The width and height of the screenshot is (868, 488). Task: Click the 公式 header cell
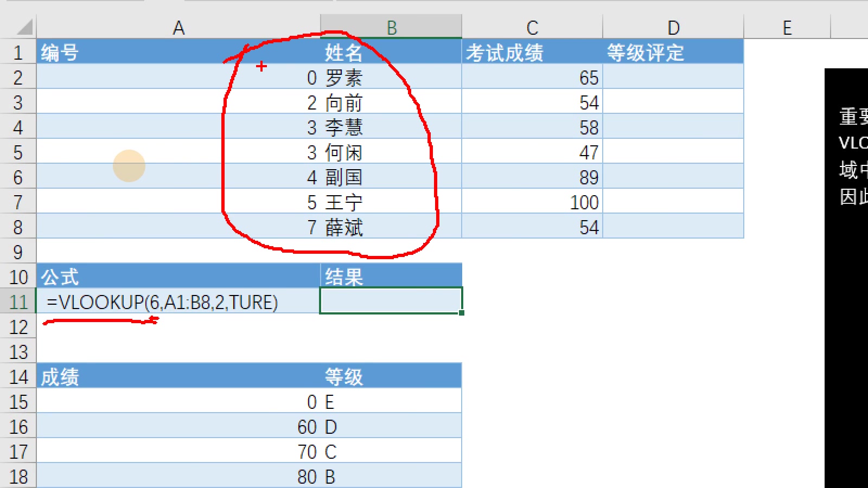click(x=178, y=277)
